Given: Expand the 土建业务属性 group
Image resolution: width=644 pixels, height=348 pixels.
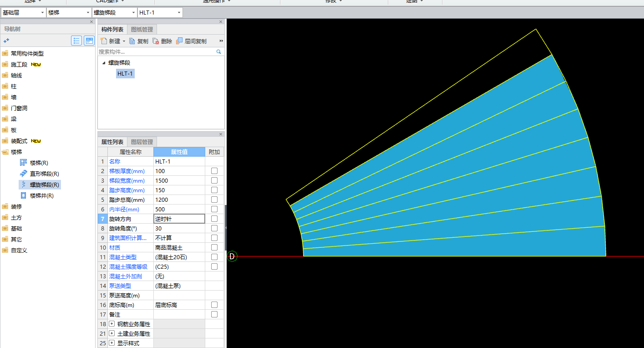Looking at the screenshot, I should (112, 333).
